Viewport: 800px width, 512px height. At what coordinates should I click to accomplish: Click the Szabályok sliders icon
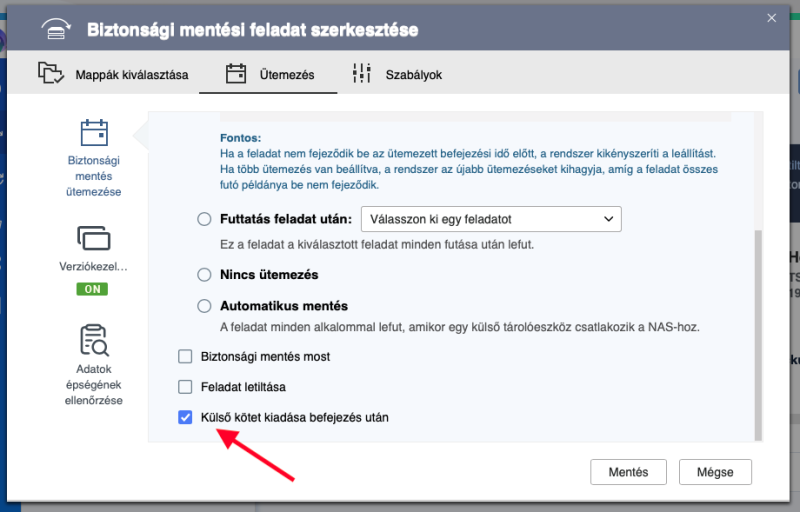pos(362,73)
